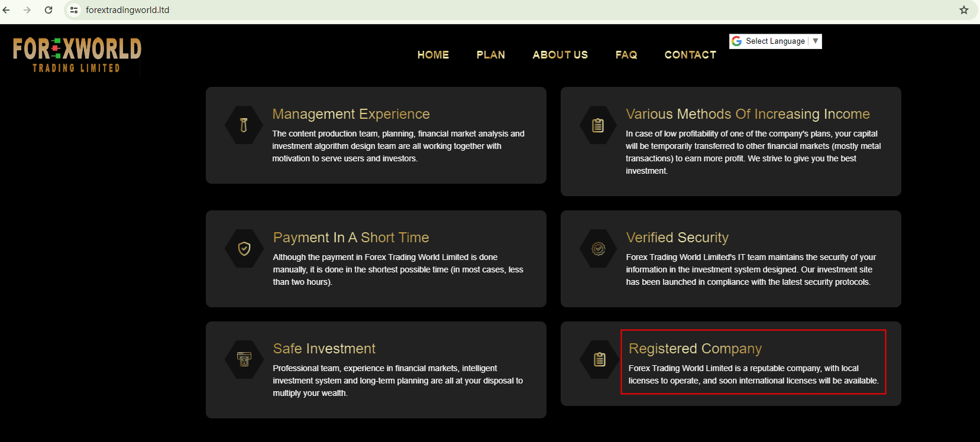
Task: Open the Select Language dropdown
Action: [775, 41]
